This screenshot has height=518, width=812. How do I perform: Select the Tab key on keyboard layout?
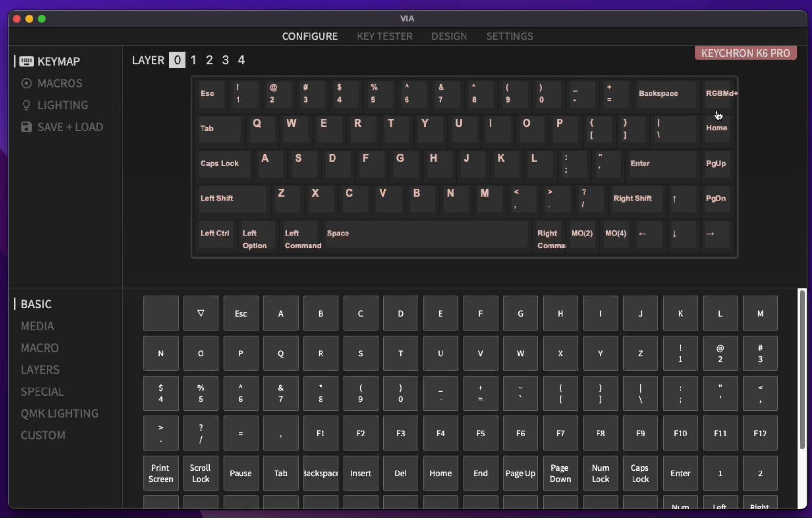(x=219, y=129)
